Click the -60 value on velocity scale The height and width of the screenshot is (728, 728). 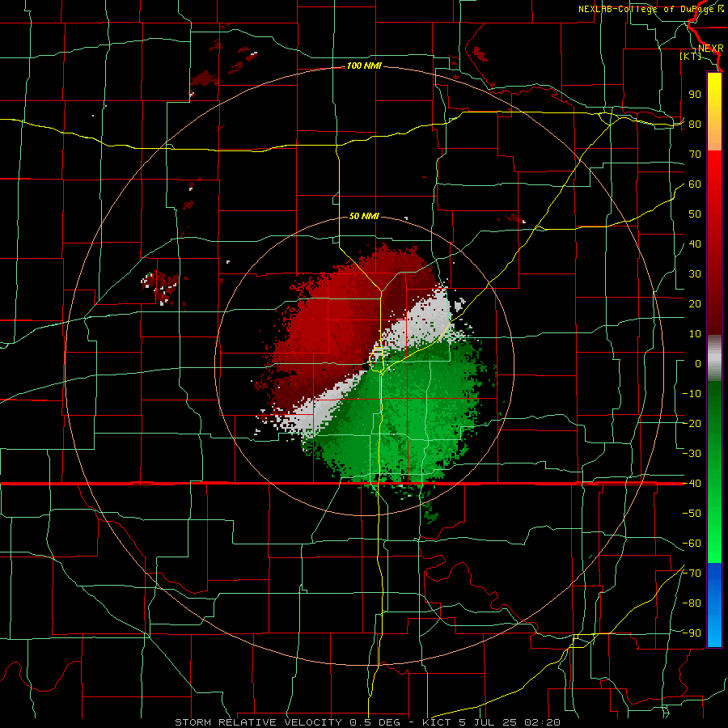692,544
